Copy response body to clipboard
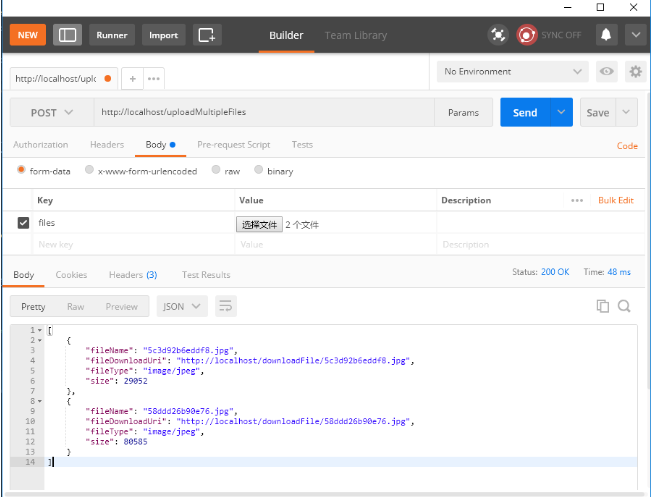This screenshot has width=651, height=497. click(602, 306)
